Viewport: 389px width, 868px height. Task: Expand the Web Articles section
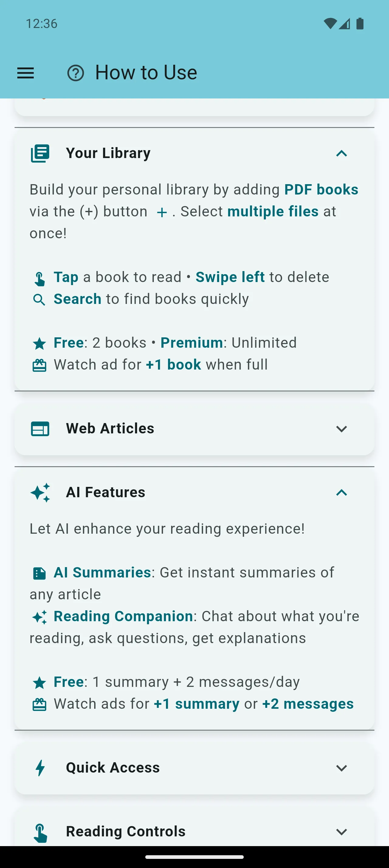pos(341,429)
